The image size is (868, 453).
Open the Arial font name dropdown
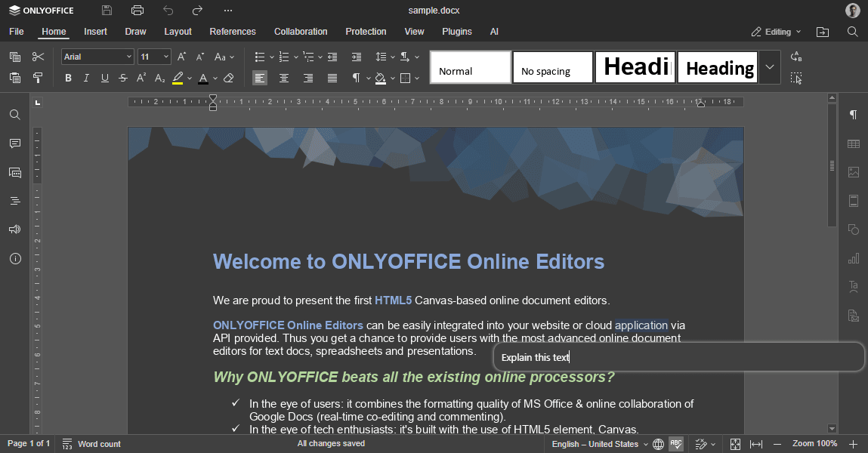pos(97,57)
